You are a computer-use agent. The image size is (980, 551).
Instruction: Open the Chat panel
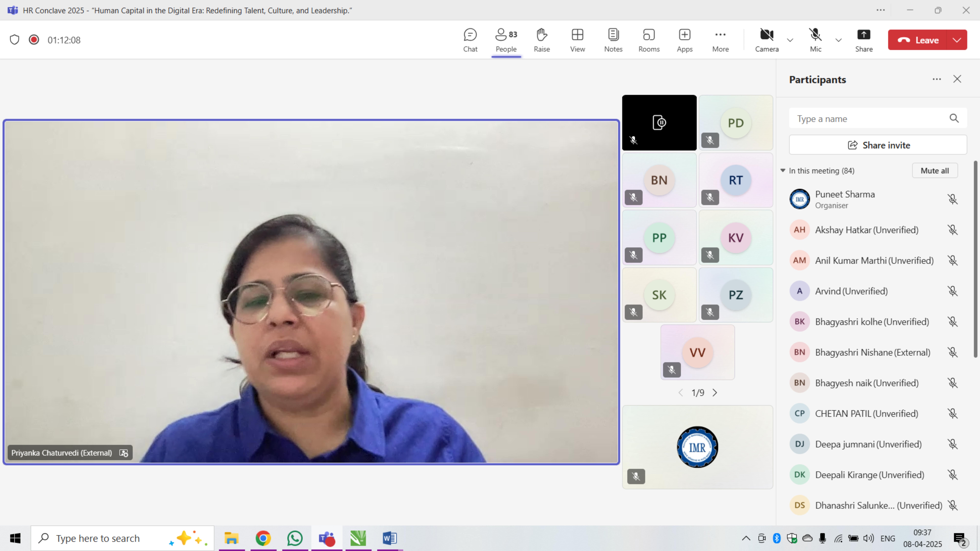pos(470,40)
